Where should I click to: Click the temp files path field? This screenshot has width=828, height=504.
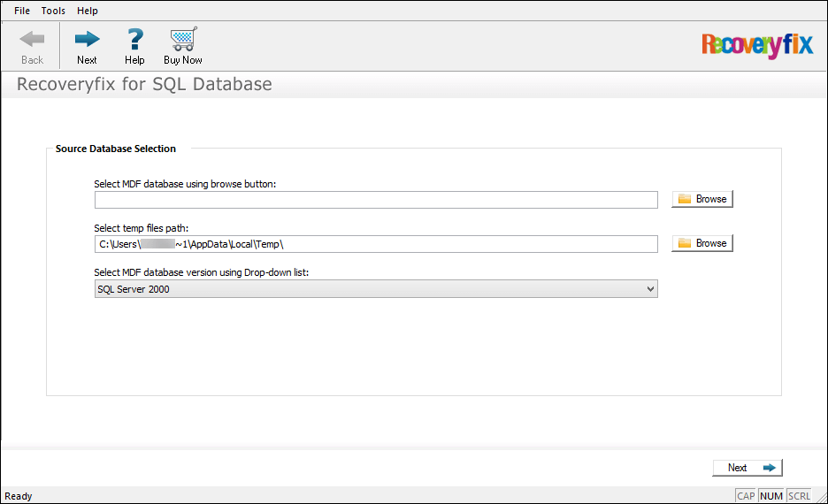point(376,244)
